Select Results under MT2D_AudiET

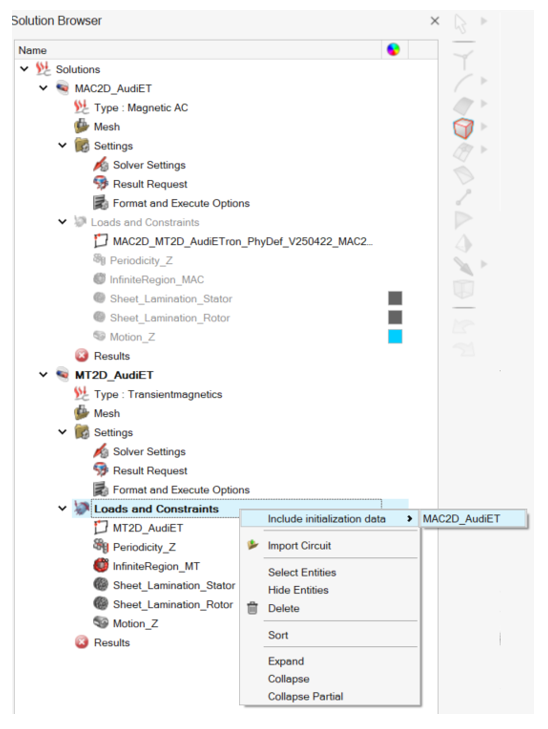pos(112,643)
